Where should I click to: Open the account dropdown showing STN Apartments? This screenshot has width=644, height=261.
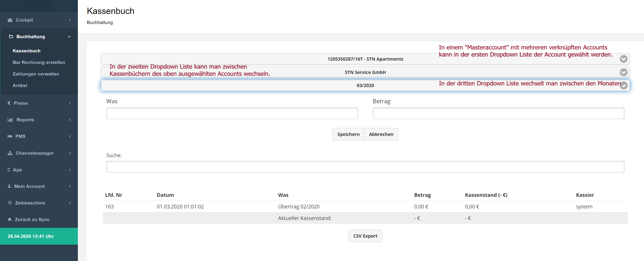365,59
